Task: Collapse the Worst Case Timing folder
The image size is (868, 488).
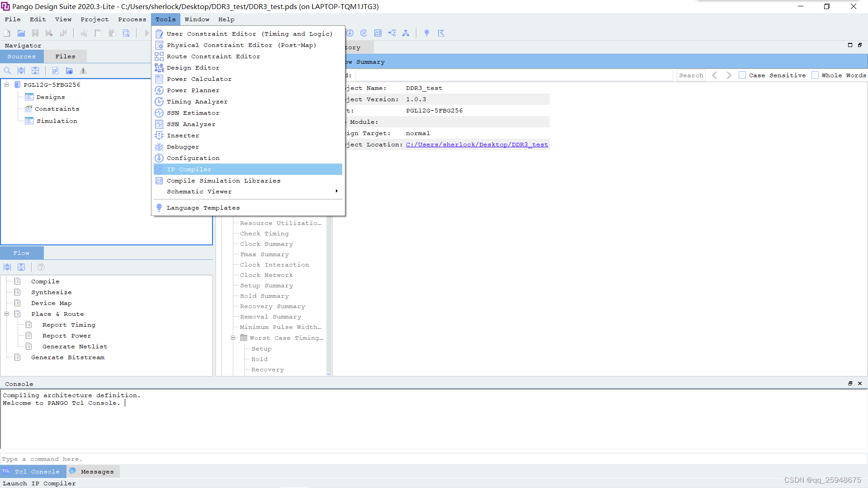Action: (233, 338)
